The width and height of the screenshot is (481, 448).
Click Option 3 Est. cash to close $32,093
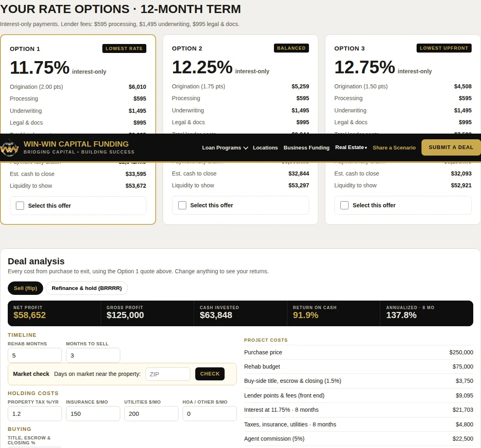(x=461, y=173)
